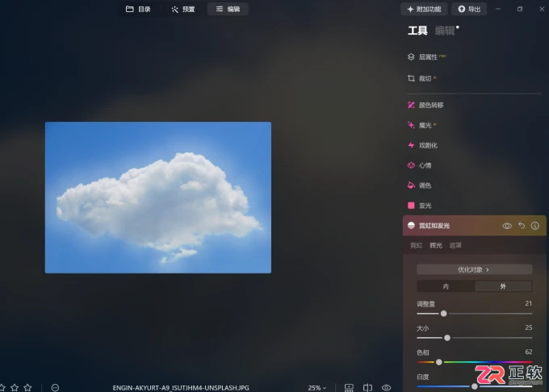
Task: Click the 调整量 value 21
Action: pyautogui.click(x=528, y=303)
